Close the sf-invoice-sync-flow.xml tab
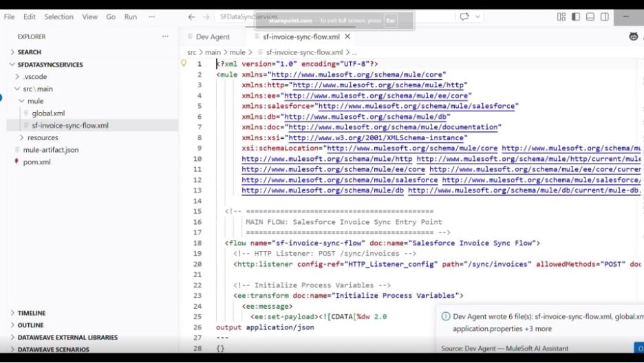 tap(347, 37)
